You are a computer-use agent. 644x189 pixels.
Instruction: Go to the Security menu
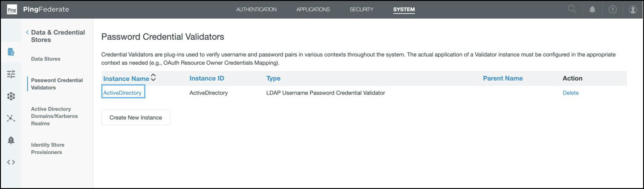point(361,9)
